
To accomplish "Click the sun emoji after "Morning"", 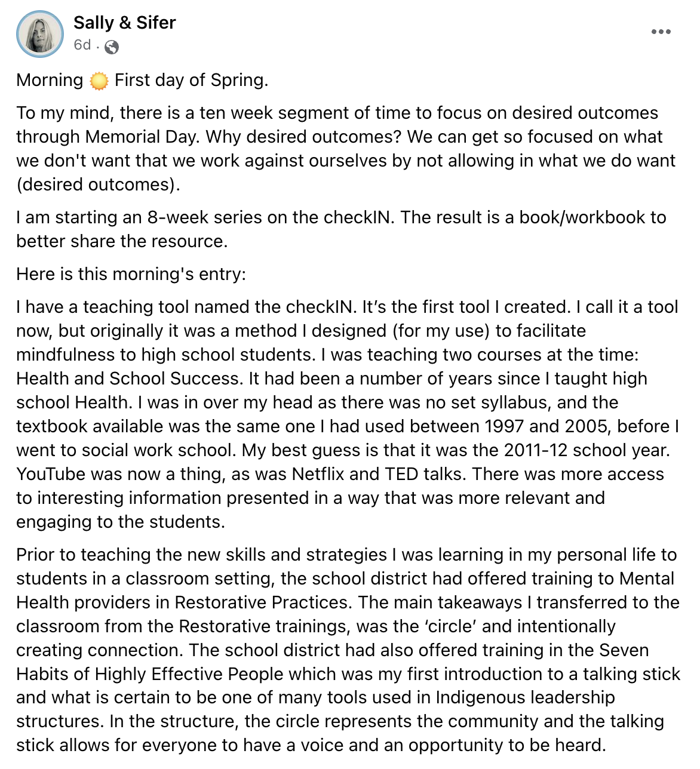I will coord(99,81).
